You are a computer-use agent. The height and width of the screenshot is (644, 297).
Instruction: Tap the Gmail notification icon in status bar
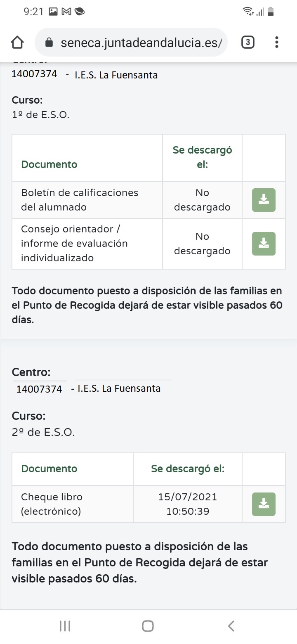(x=66, y=12)
